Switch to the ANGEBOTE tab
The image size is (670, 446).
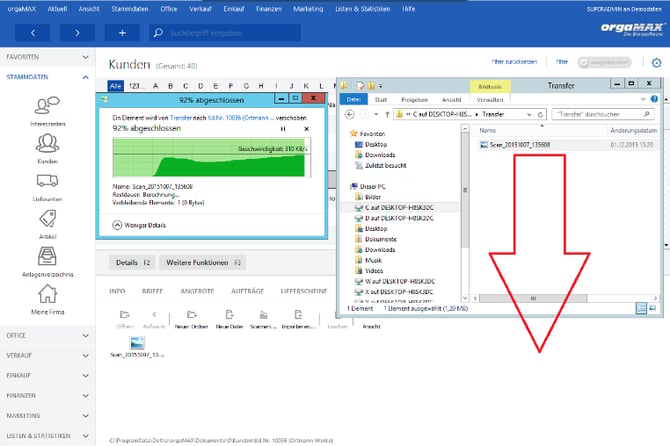[197, 291]
